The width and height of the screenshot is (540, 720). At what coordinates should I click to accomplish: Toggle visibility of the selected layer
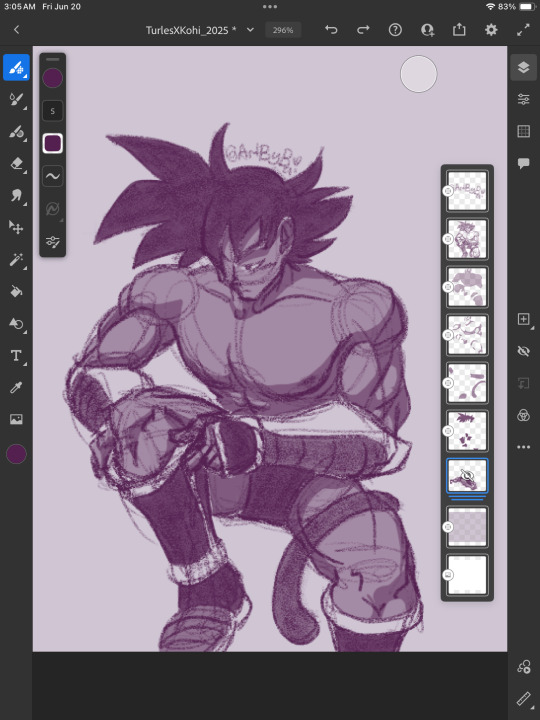[523, 351]
